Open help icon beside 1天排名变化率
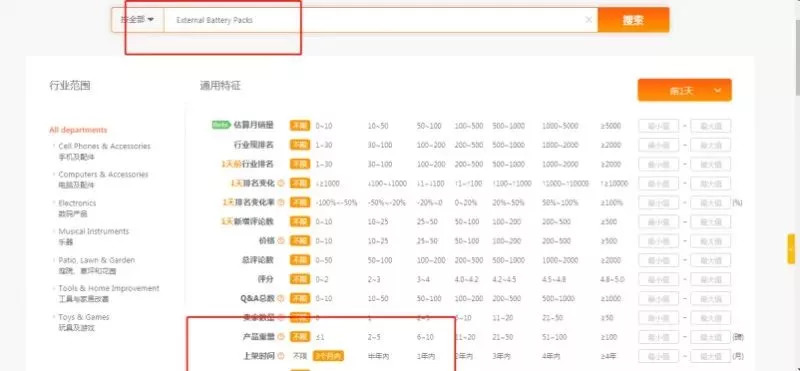Image resolution: width=800 pixels, height=371 pixels. tap(281, 203)
